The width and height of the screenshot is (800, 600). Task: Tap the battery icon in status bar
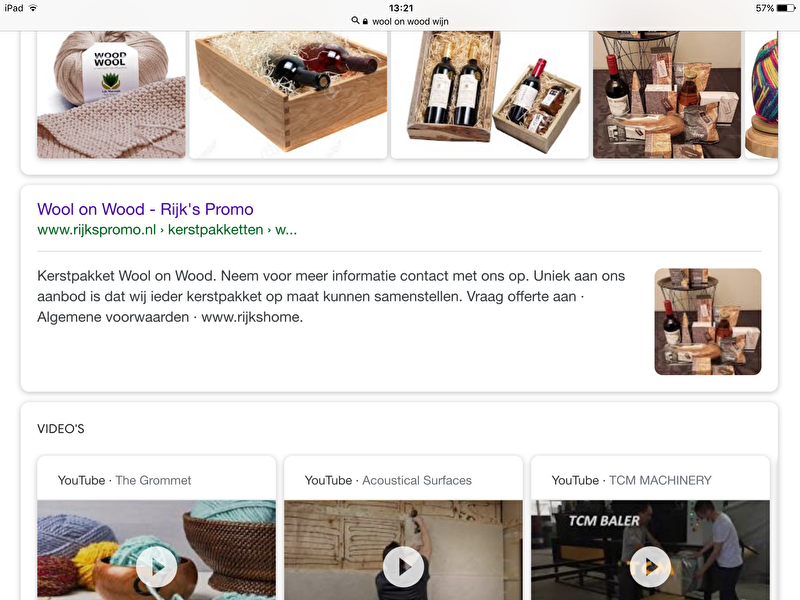pyautogui.click(x=786, y=8)
